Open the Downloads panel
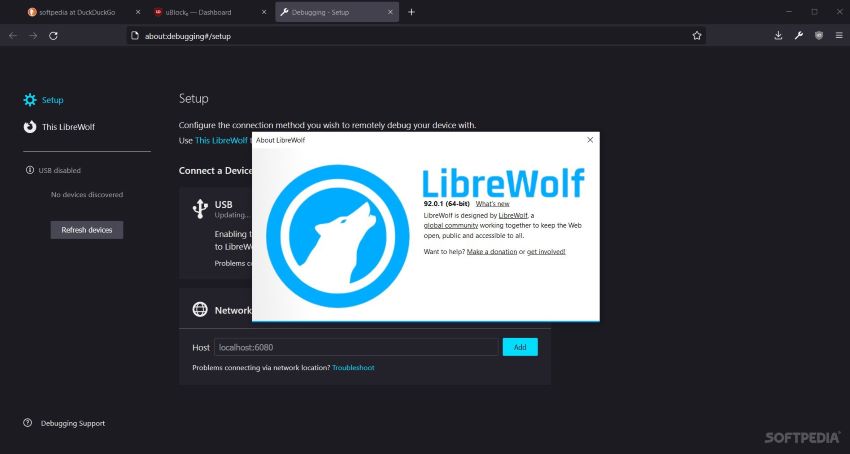The image size is (850, 454). point(778,36)
